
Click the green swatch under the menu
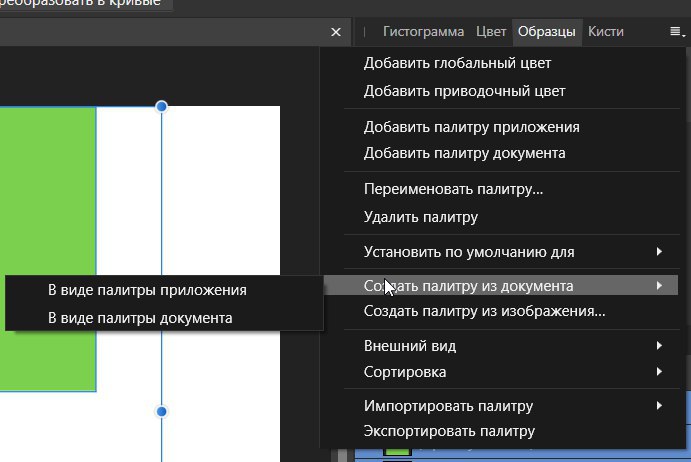[x=398, y=451]
